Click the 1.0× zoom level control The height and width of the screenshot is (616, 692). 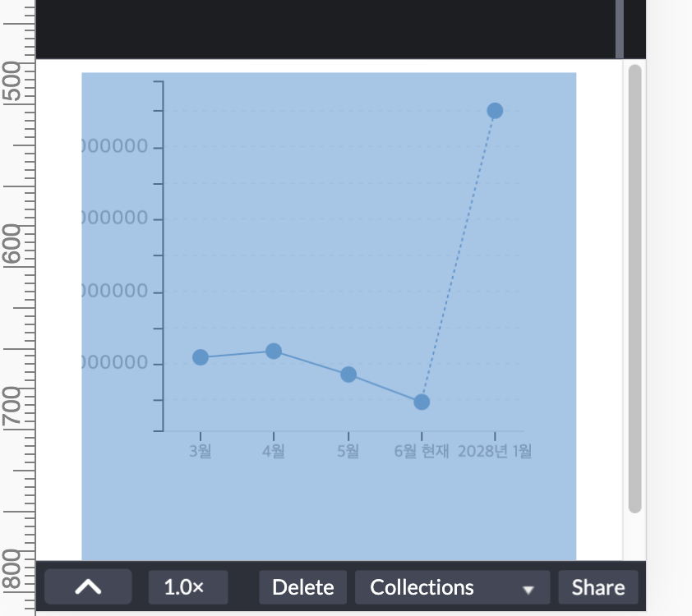[x=187, y=586]
